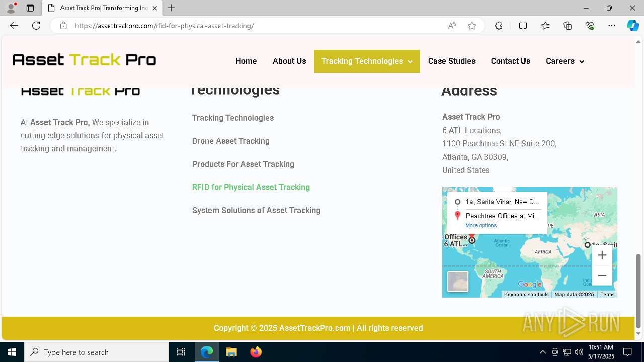Viewport: 644px width, 362px height.
Task: Go to Home in navigation
Action: pos(246,61)
